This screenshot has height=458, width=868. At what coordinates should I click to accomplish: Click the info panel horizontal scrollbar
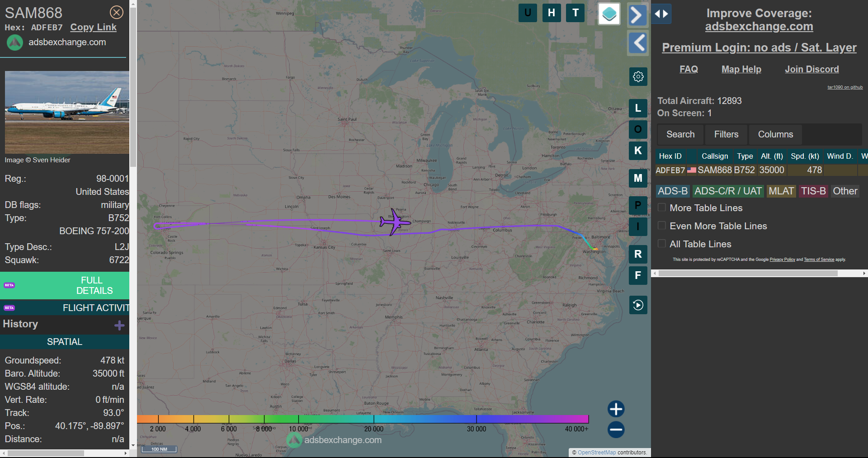[46, 453]
